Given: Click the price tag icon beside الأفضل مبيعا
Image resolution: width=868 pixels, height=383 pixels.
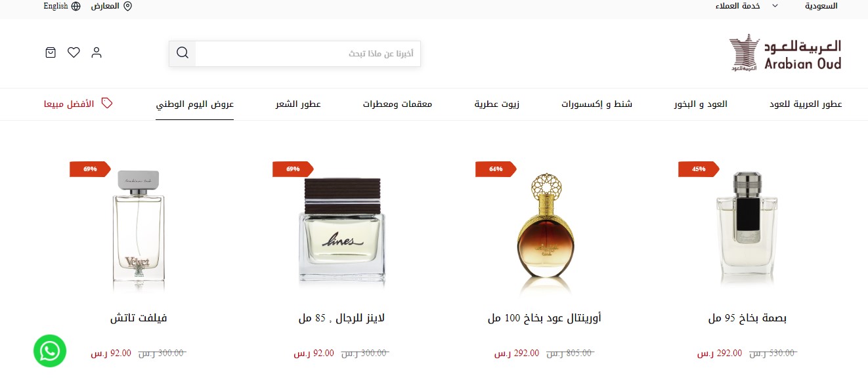Looking at the screenshot, I should click(107, 104).
